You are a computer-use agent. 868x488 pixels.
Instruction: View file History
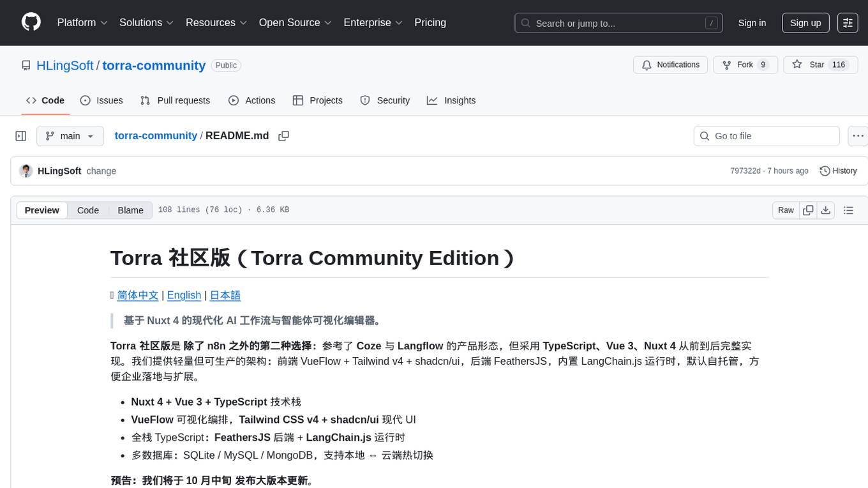click(838, 171)
